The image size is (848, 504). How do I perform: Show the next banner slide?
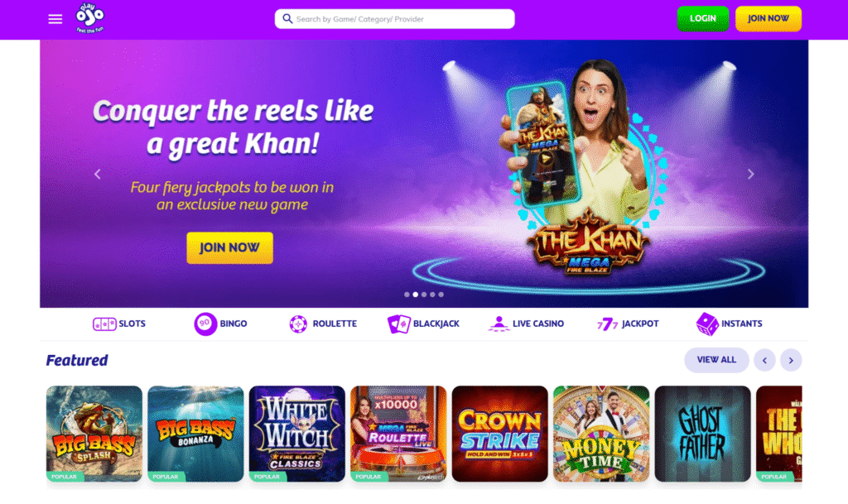coord(750,174)
